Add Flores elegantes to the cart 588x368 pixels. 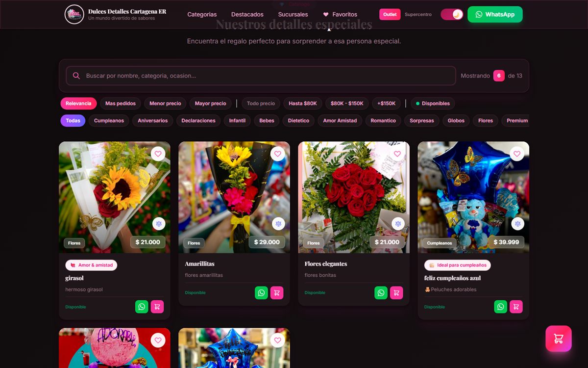[396, 293]
